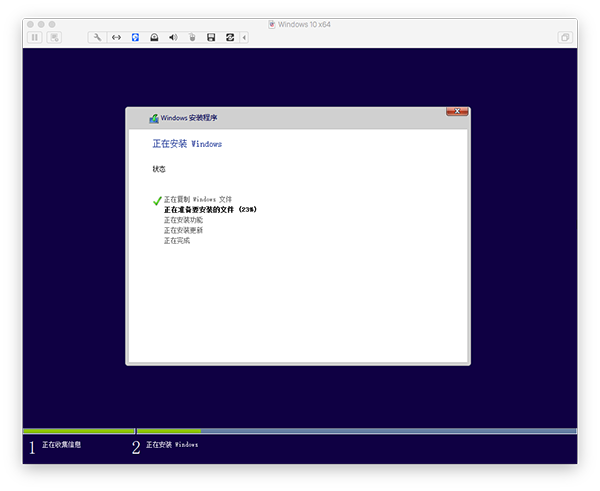Click the snapshot icon beside the pause button
The height and width of the screenshot is (491, 600).
click(54, 37)
